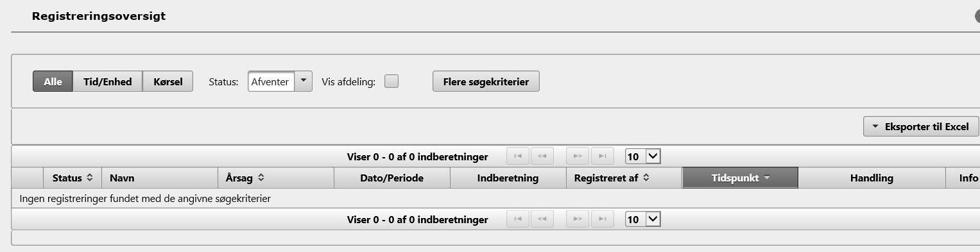
Task: Sort by Tidspunkt column header
Action: point(740,178)
